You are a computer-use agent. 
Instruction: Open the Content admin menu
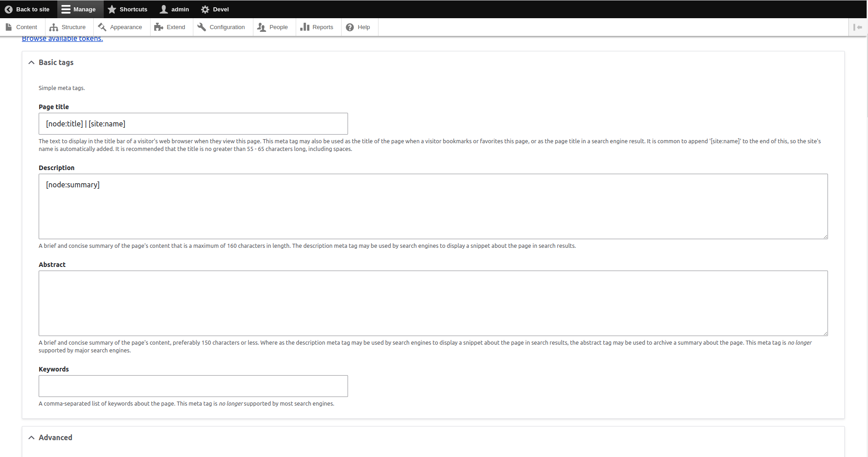(x=21, y=27)
